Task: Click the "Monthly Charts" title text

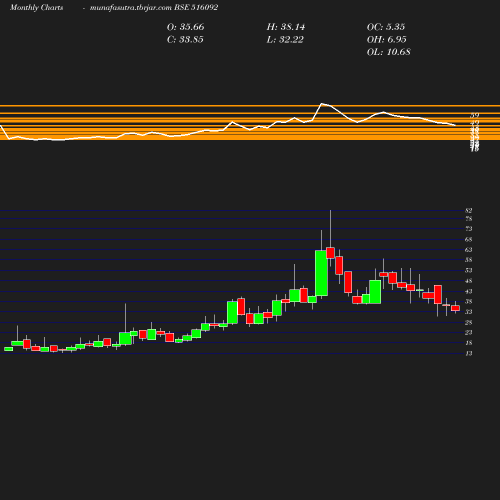Action: [x=36, y=8]
